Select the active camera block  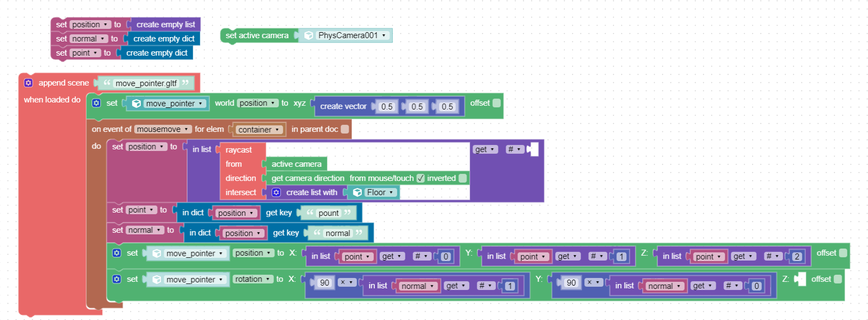tap(296, 164)
